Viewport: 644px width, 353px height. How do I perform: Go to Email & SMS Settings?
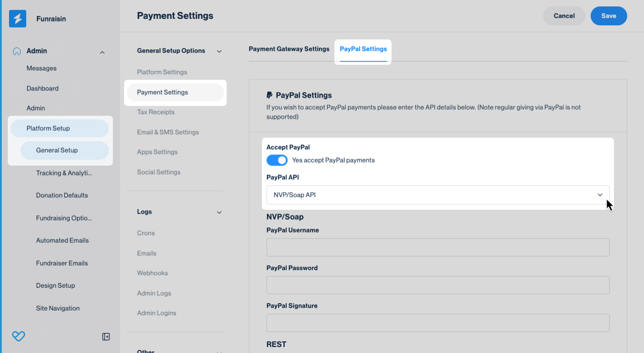pos(168,132)
